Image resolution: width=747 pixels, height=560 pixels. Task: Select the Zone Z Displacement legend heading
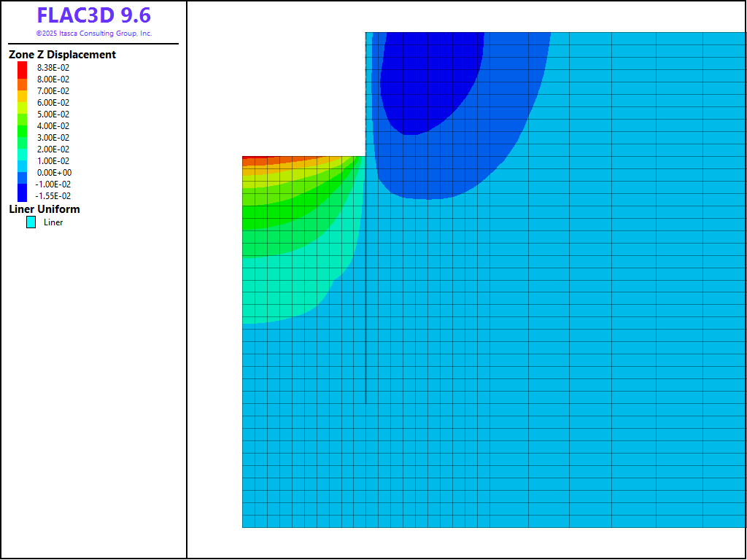(62, 55)
